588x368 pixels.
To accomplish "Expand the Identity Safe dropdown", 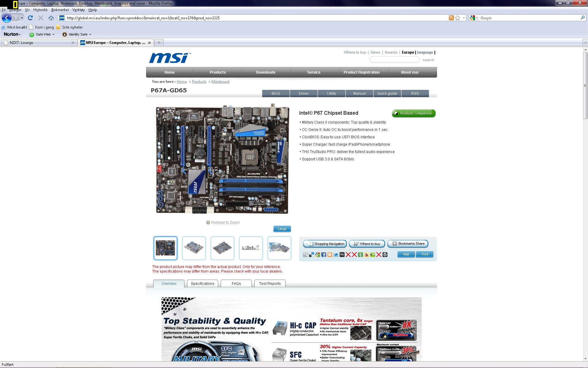I will 90,34.
